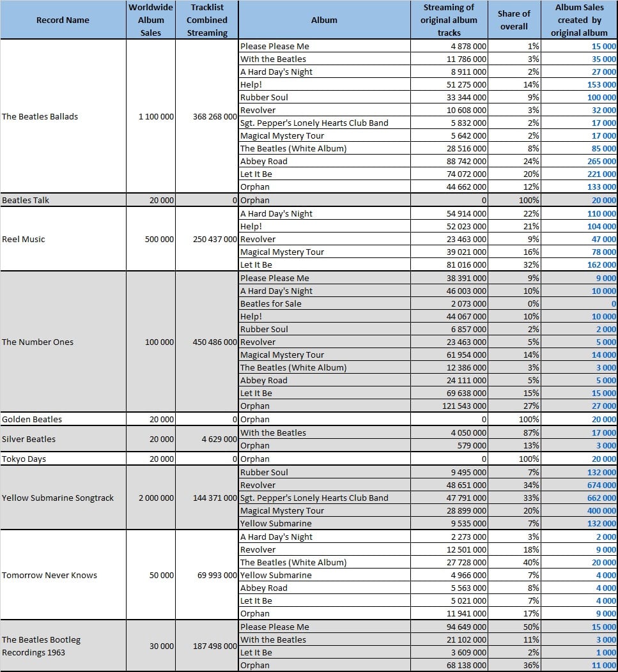
Task: Click worldwide sales value '500 000'
Action: point(159,239)
